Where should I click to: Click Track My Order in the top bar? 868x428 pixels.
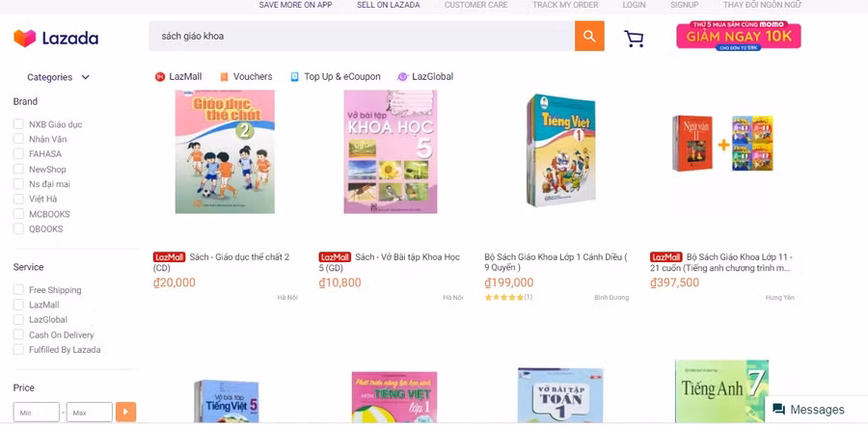565,5
